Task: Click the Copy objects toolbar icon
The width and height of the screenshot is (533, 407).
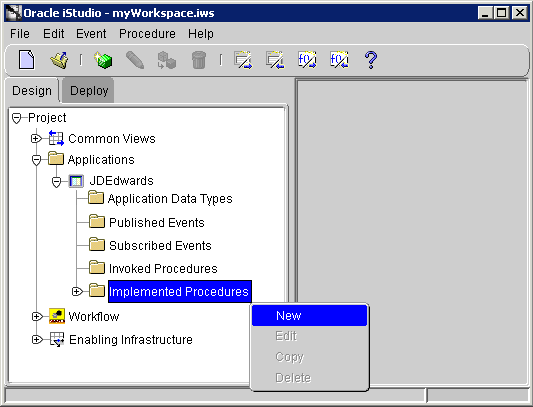Action: point(167,60)
